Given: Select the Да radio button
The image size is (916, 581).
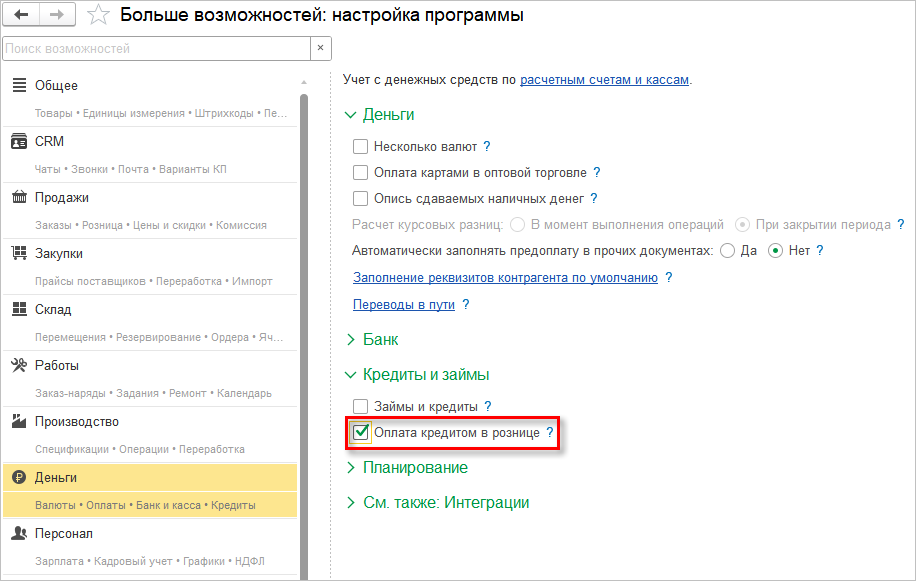Looking at the screenshot, I should click(727, 251).
